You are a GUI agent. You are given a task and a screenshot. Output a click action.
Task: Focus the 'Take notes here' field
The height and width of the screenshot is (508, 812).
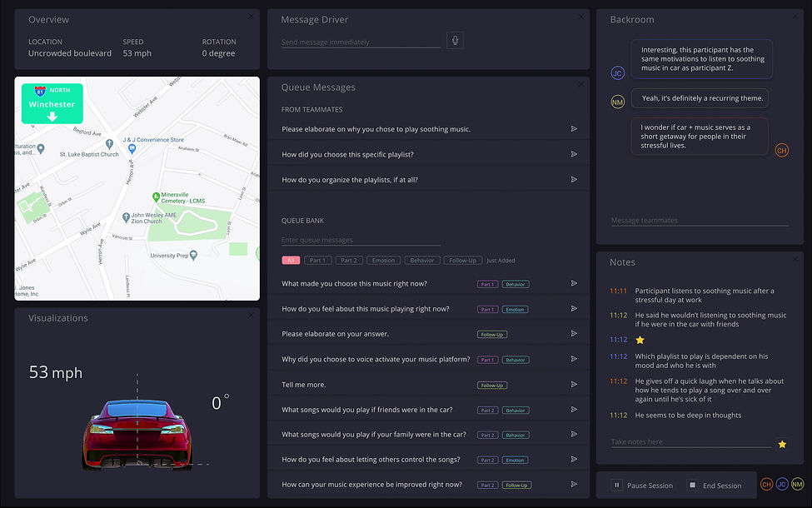click(x=690, y=442)
